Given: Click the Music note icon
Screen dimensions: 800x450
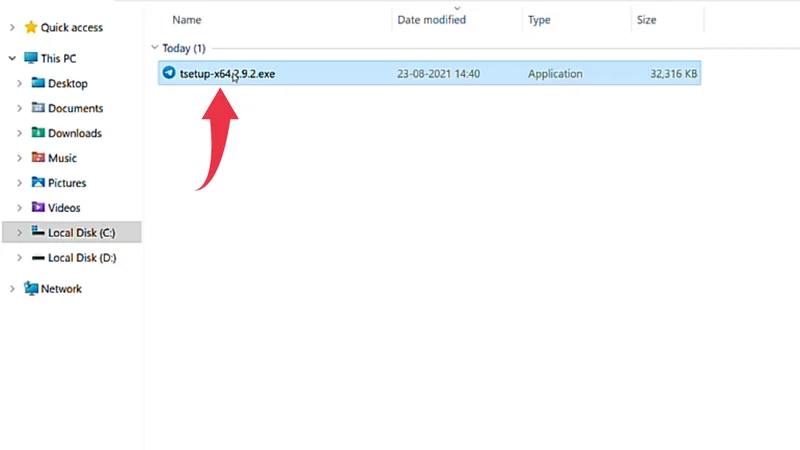Looking at the screenshot, I should 38,158.
